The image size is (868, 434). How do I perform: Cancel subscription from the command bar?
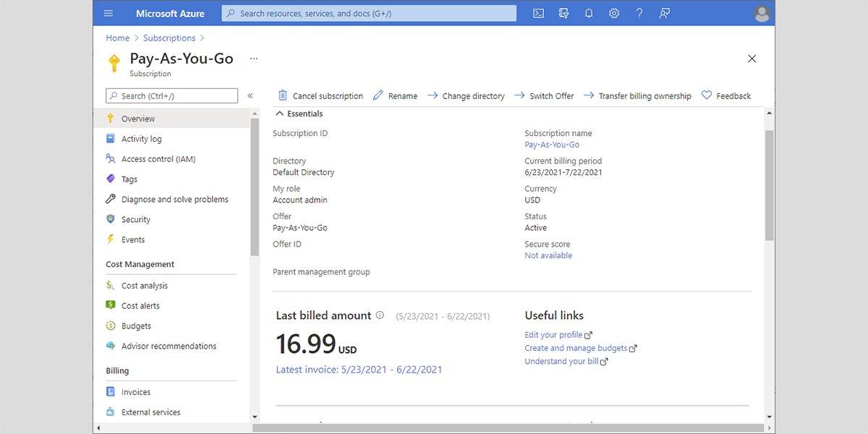(320, 95)
